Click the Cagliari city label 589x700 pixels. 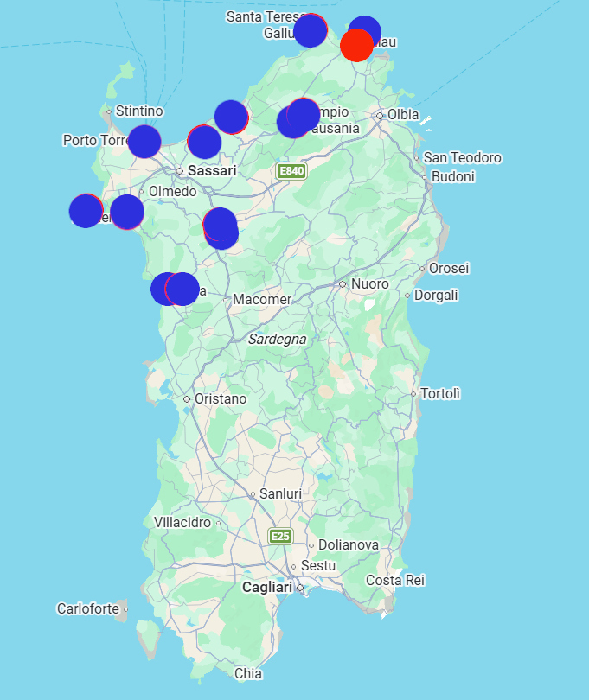click(267, 587)
